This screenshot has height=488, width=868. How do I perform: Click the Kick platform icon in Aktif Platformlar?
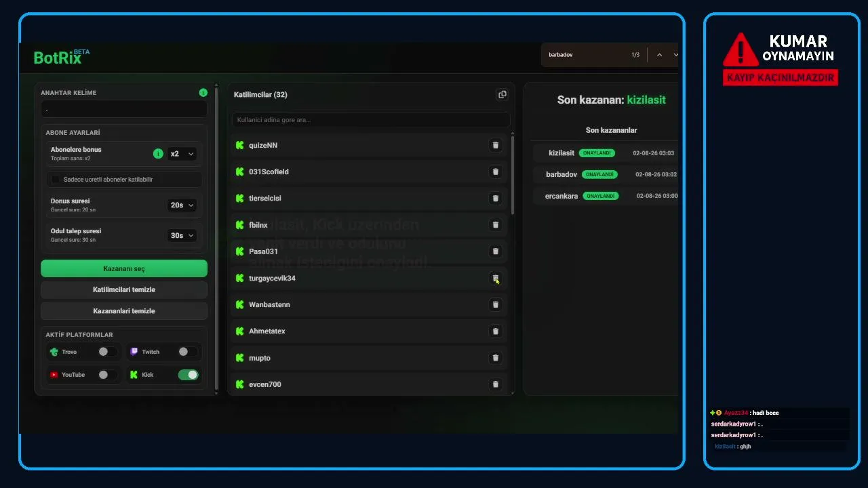tap(134, 375)
